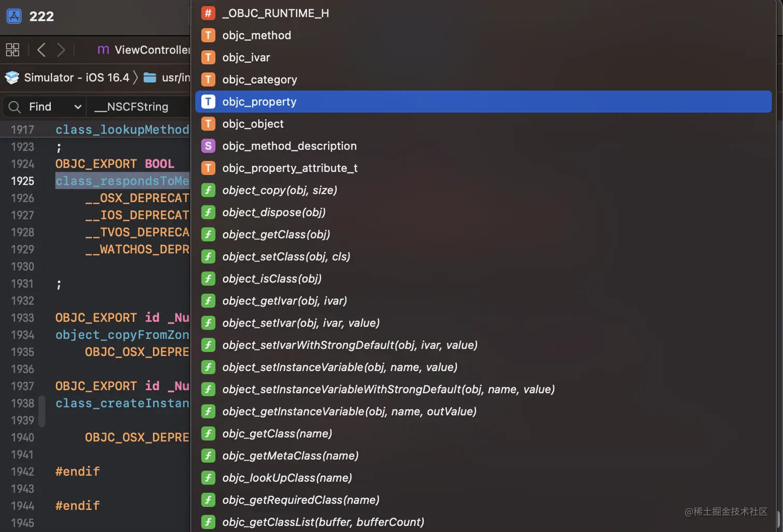The image size is (783, 532).
Task: Click the function icon for object_getClass
Action: point(208,234)
